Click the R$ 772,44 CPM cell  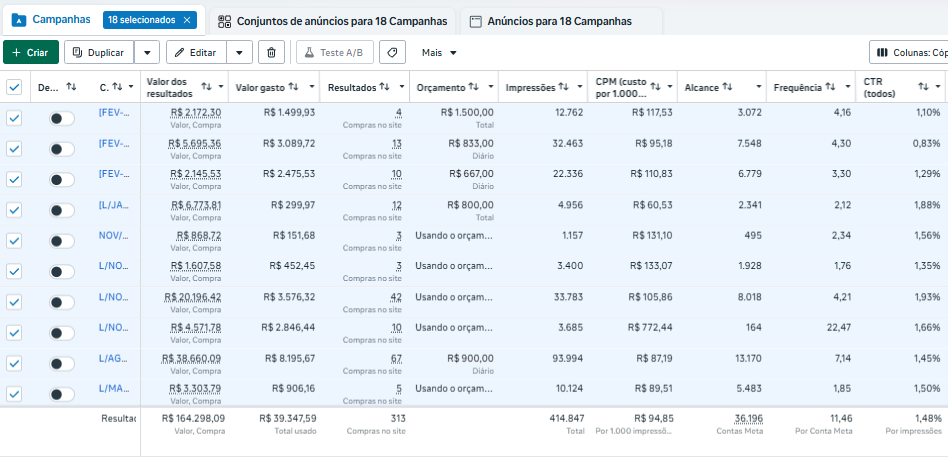pyautogui.click(x=650, y=327)
